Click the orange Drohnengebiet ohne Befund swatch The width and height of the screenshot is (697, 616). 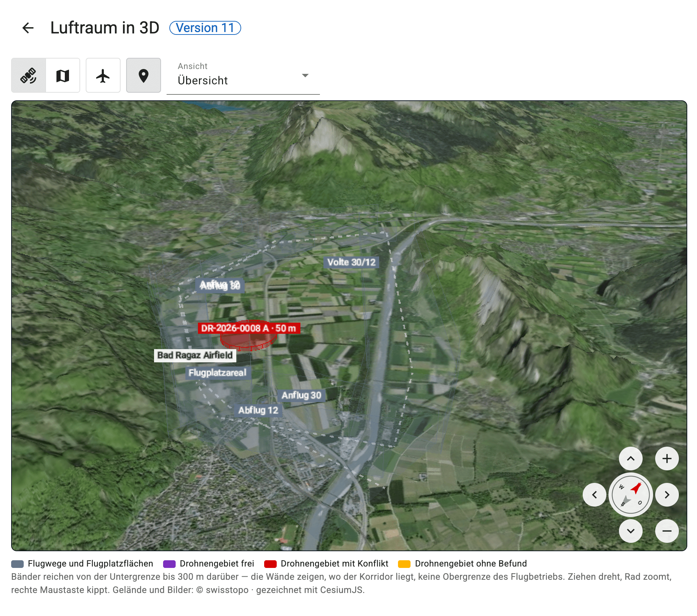click(x=404, y=564)
